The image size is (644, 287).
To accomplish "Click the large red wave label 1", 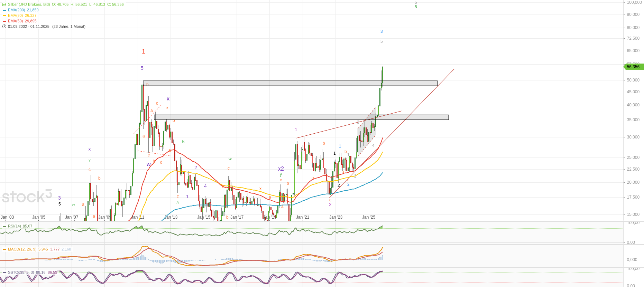I will pyautogui.click(x=144, y=51).
